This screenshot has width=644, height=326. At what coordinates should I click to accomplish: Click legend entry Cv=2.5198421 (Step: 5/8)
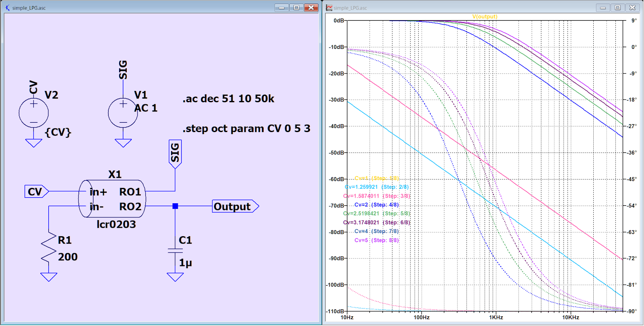(377, 213)
